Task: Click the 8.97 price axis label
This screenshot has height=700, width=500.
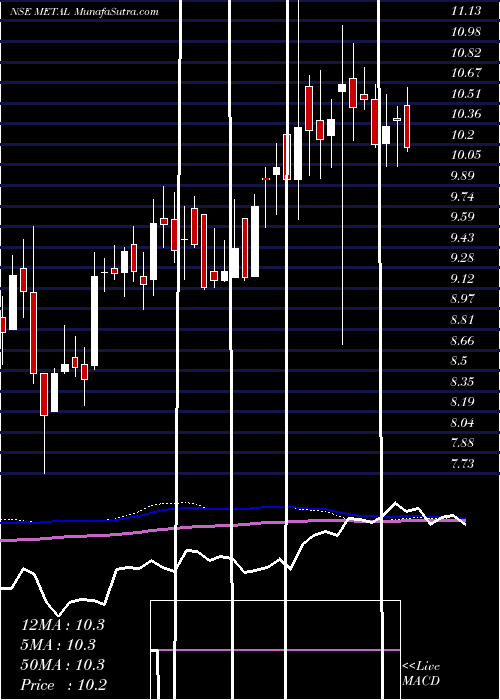Action: [x=463, y=299]
